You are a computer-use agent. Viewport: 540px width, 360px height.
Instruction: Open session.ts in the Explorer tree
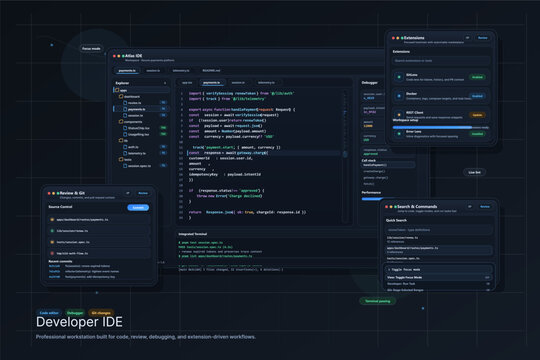pyautogui.click(x=142, y=115)
